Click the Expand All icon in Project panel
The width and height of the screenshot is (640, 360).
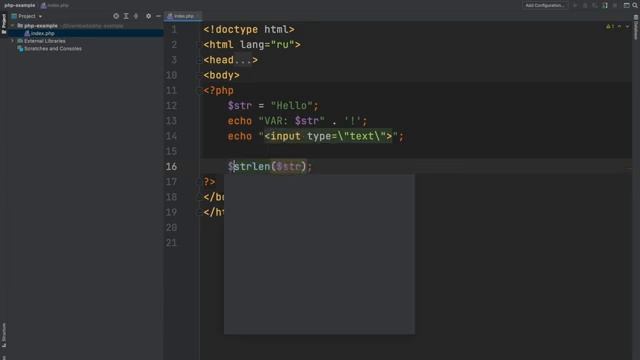126,16
